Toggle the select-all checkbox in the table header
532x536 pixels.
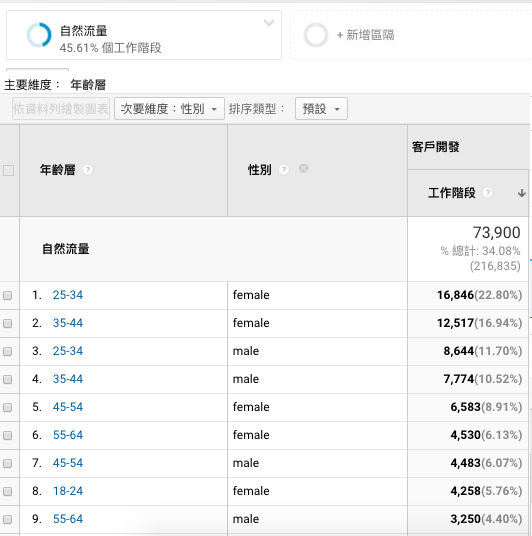[x=9, y=170]
